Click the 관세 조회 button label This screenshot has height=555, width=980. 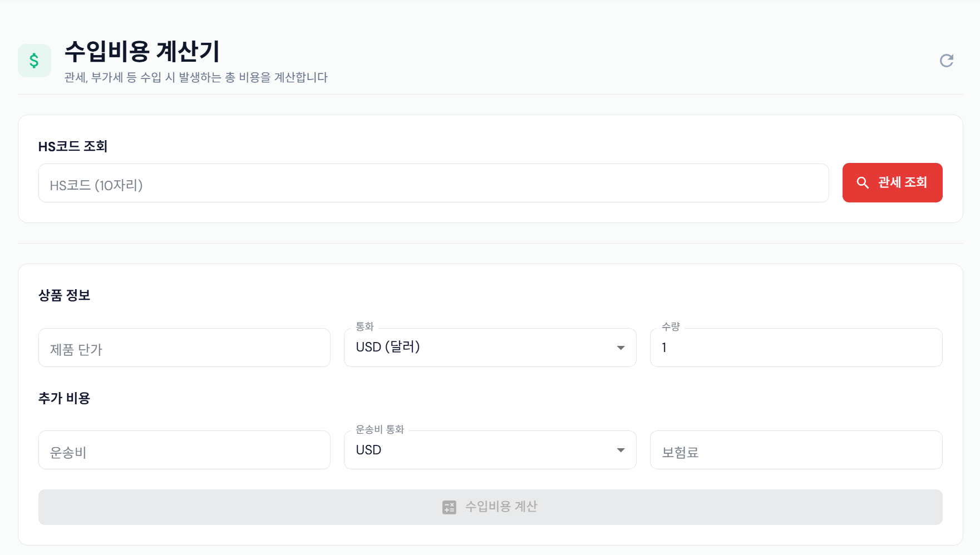[902, 182]
